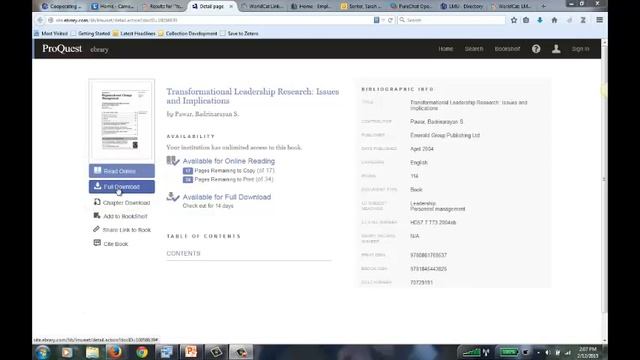Open Share Link to Book
640x360 pixels.
pos(127,230)
